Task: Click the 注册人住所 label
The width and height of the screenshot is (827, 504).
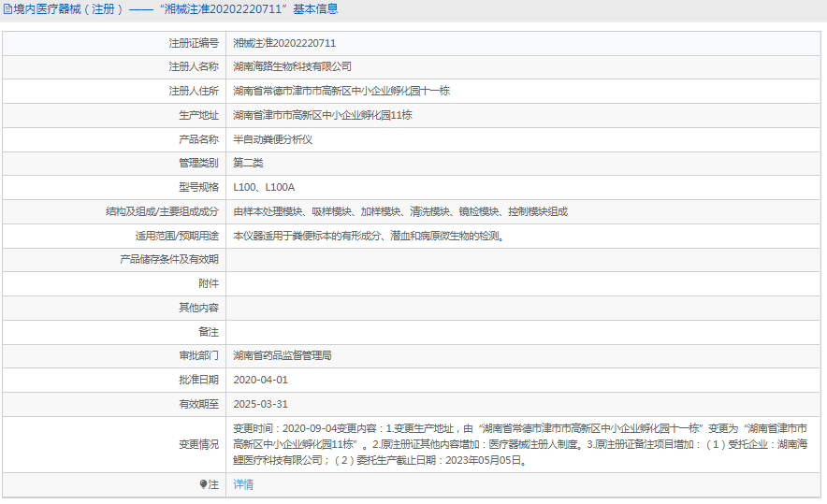Action: 194,92
